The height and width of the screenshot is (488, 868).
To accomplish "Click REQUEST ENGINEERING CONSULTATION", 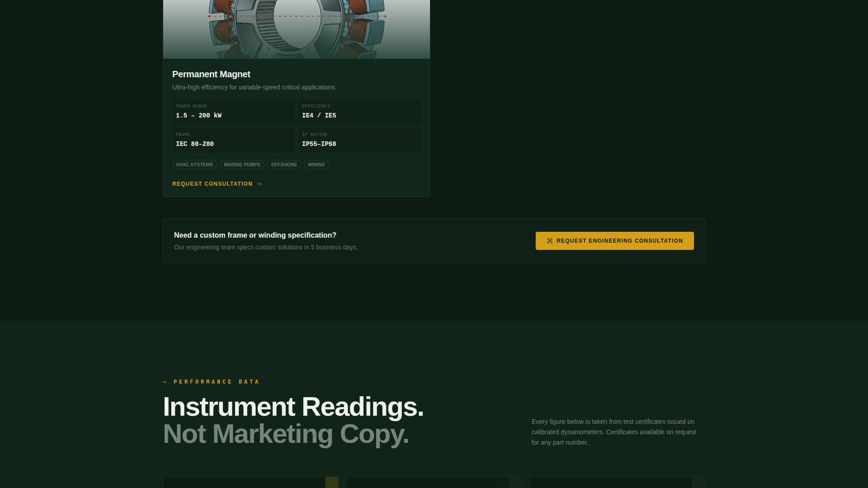I will 615,241.
